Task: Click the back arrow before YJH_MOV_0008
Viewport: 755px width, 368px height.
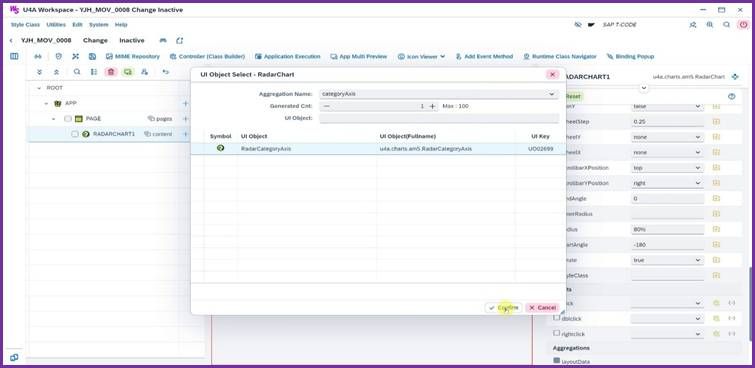Action: click(11, 40)
